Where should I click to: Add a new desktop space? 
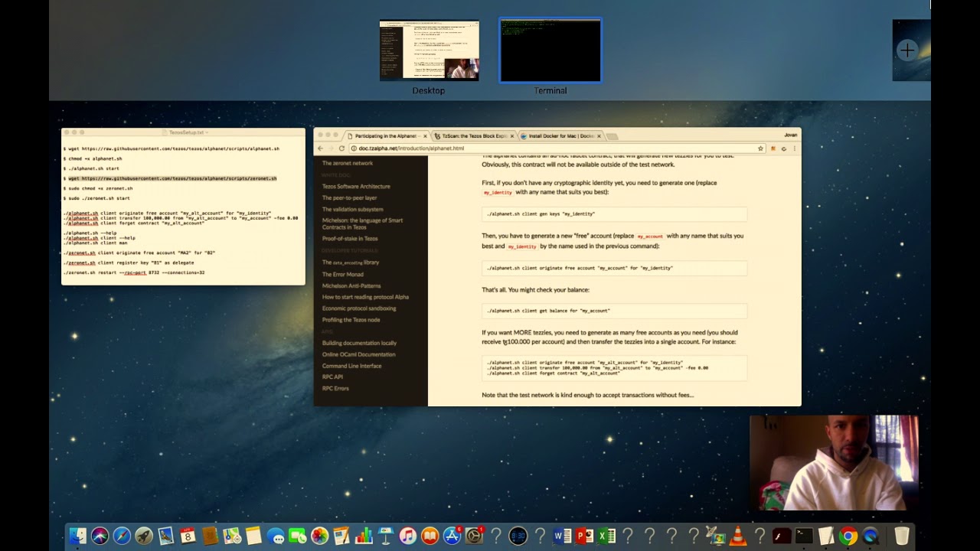[x=907, y=51]
